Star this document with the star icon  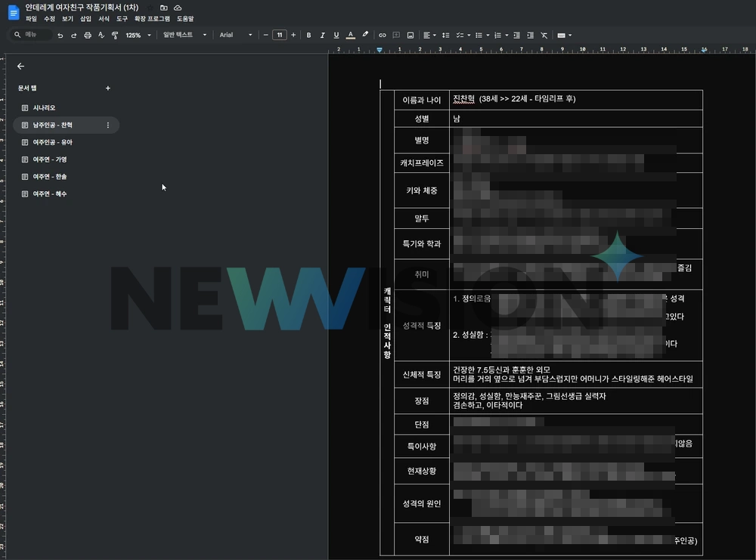[x=150, y=7]
